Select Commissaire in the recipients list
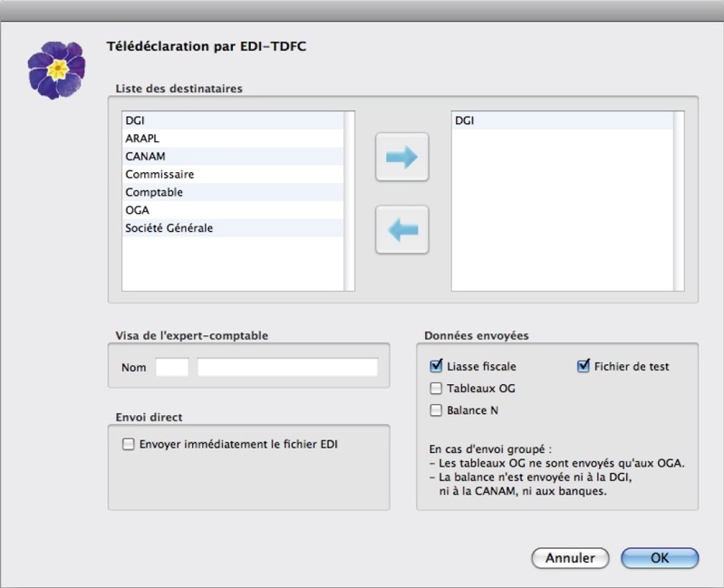724x588 pixels. tap(233, 175)
